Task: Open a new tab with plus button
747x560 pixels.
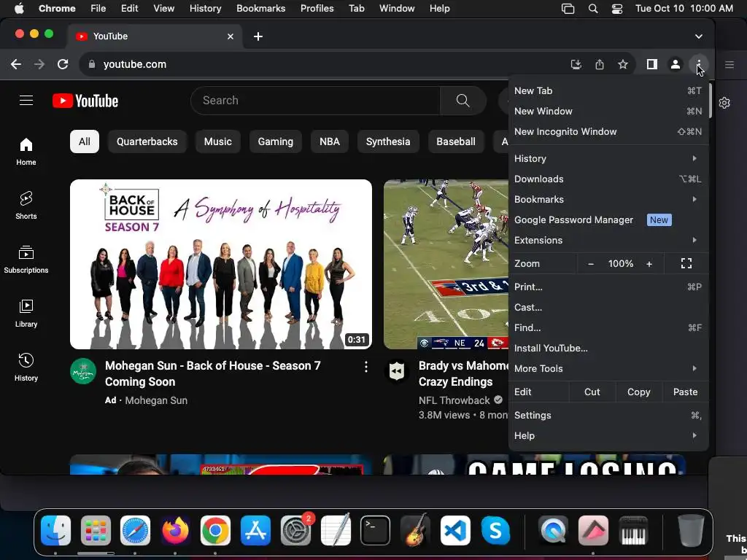Action: click(x=258, y=36)
